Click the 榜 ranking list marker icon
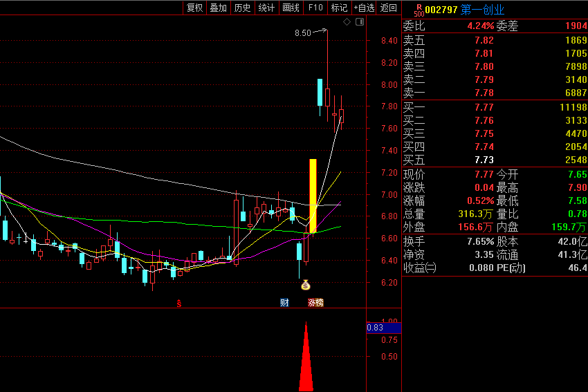The height and width of the screenshot is (392, 588). click(x=319, y=303)
